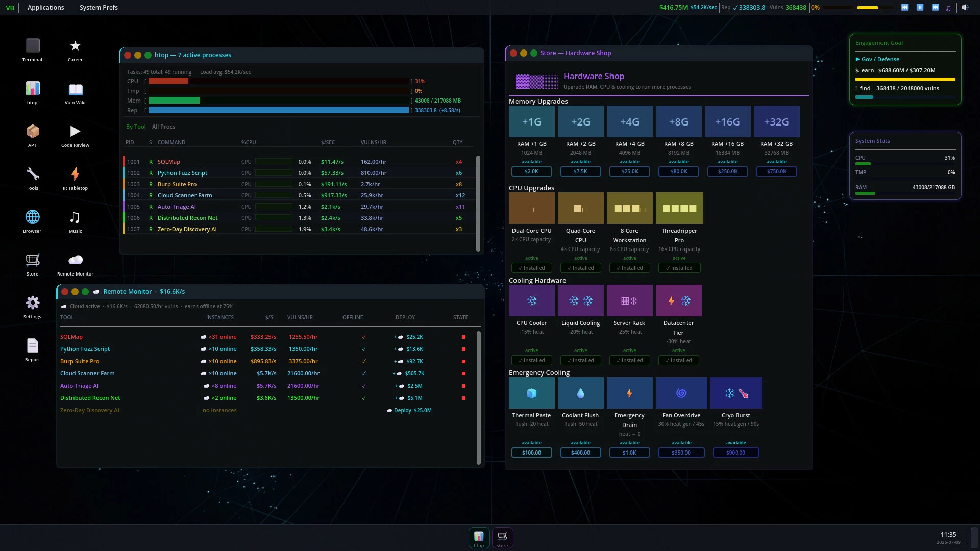This screenshot has width=980, height=551.
Task: Toggle offline earning for Auto-Triage AI
Action: point(364,386)
